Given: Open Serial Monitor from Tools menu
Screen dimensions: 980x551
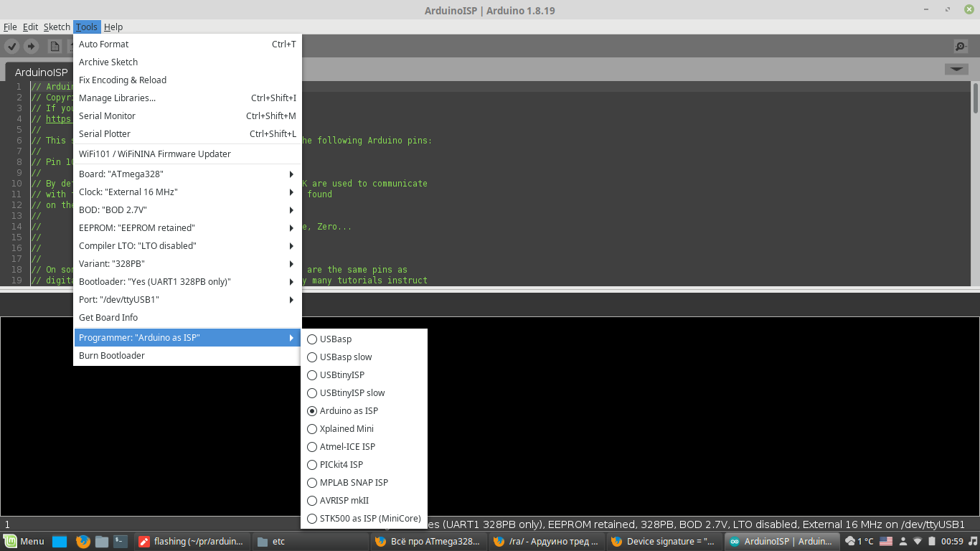Looking at the screenshot, I should [x=187, y=116].
